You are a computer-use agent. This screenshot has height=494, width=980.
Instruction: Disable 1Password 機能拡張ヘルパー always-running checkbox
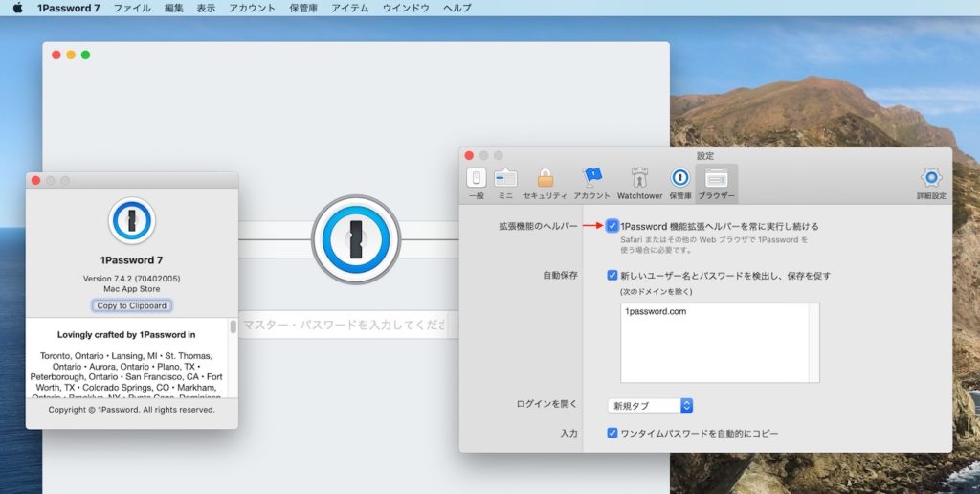pyautogui.click(x=612, y=227)
